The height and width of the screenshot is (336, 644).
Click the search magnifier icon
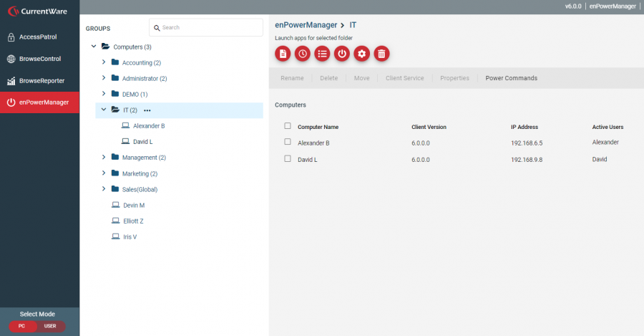click(157, 28)
